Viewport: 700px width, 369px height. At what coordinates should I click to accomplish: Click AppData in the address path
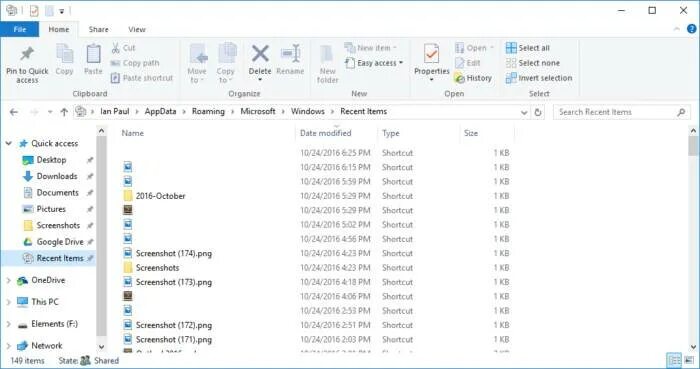160,112
